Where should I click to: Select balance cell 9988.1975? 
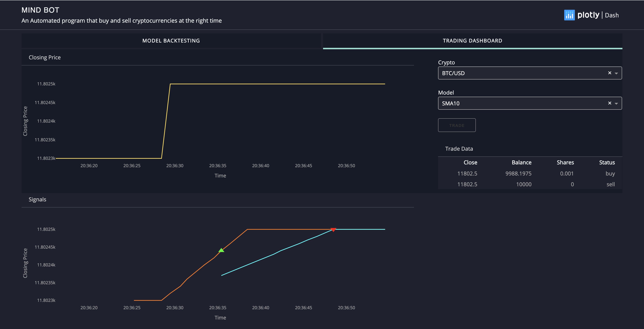(518, 173)
